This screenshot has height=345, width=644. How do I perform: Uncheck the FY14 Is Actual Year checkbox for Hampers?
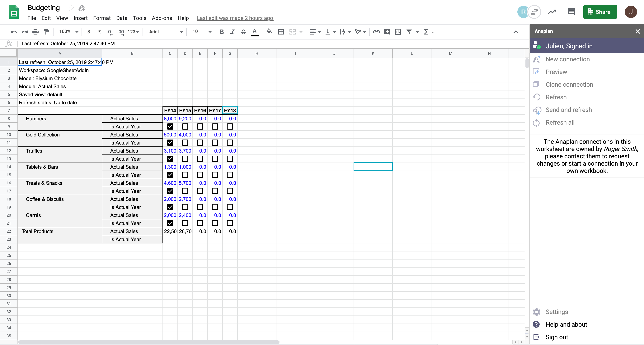(170, 127)
